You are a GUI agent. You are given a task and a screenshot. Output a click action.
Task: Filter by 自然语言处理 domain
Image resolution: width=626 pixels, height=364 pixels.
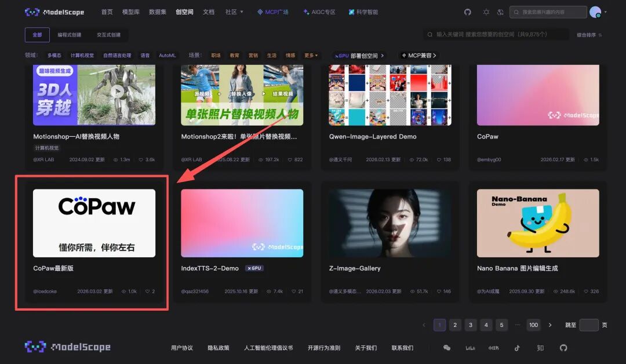point(117,56)
